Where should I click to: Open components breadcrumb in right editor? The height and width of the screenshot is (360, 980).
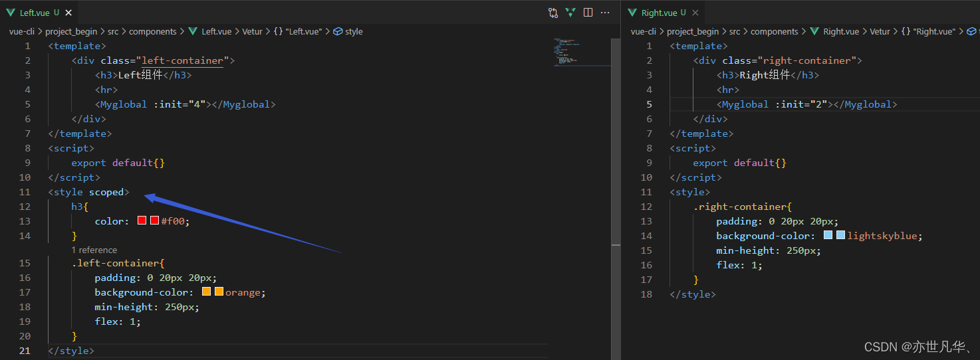(775, 31)
